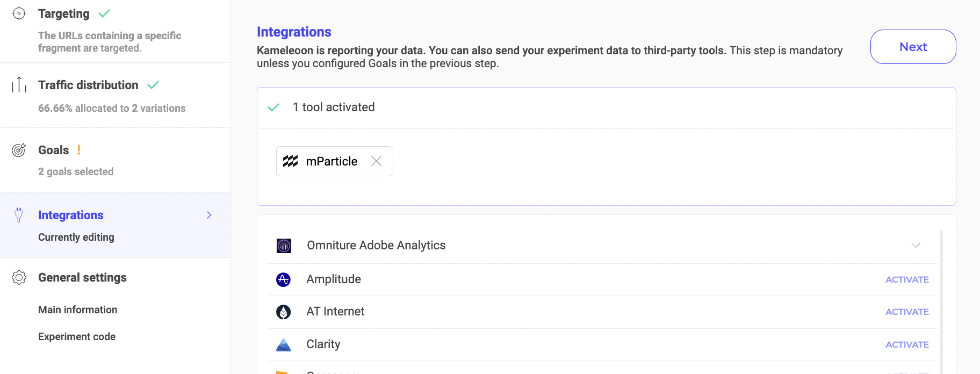This screenshot has height=374, width=980.
Task: Activate the AT Internet integration
Action: pos(907,312)
